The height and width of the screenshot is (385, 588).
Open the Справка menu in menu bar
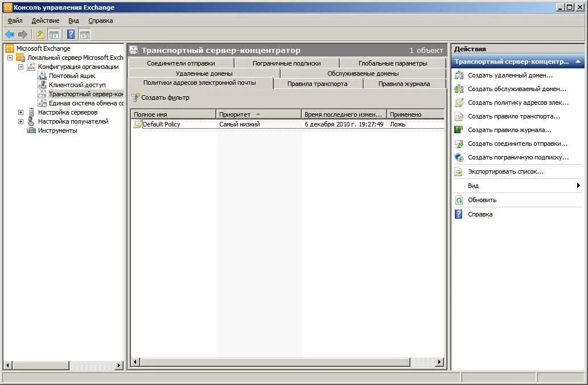point(101,21)
